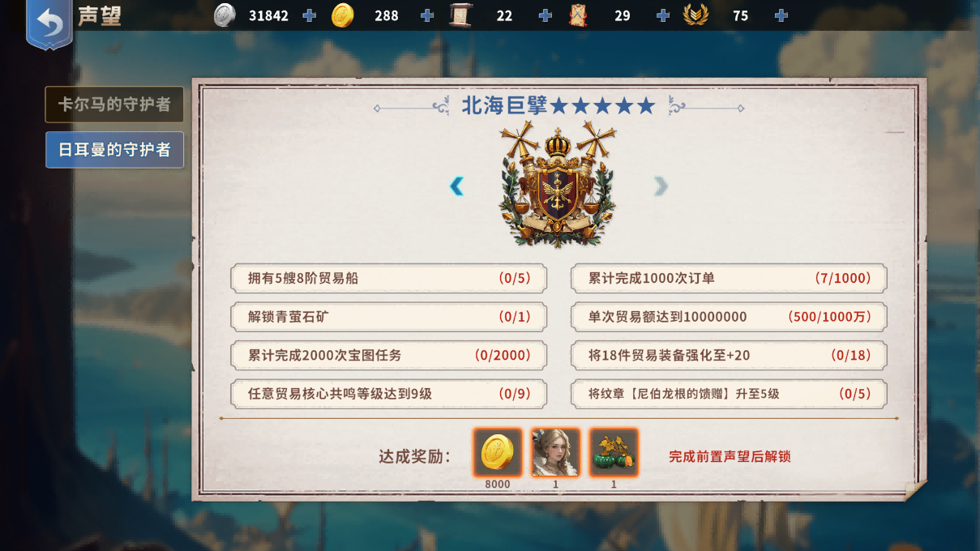The width and height of the screenshot is (980, 551).
Task: Click the red map icon next to 29
Action: (x=578, y=15)
